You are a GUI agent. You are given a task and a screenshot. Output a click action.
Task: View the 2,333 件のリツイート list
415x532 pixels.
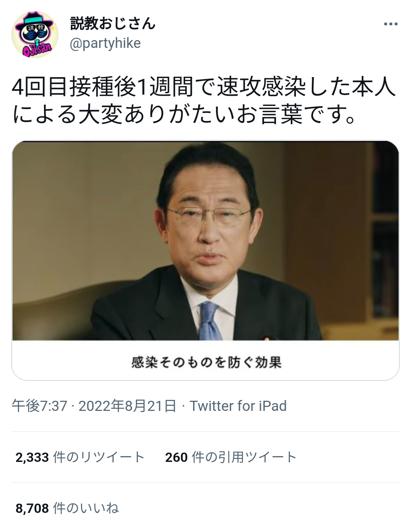click(80, 457)
